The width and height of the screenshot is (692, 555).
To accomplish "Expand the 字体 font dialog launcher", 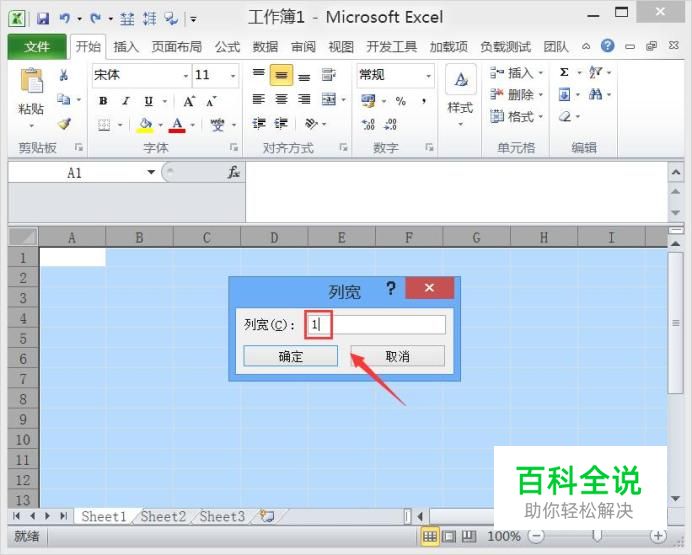I will click(234, 147).
